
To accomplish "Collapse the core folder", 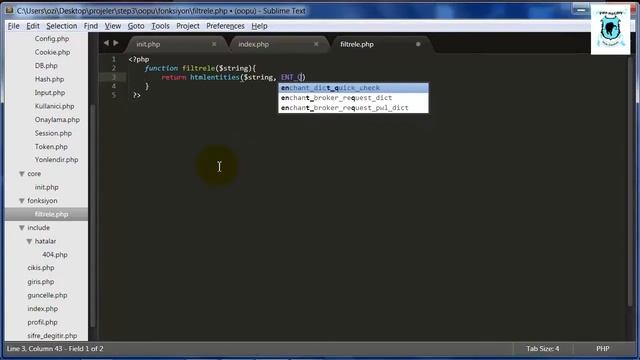I will (x=22, y=174).
